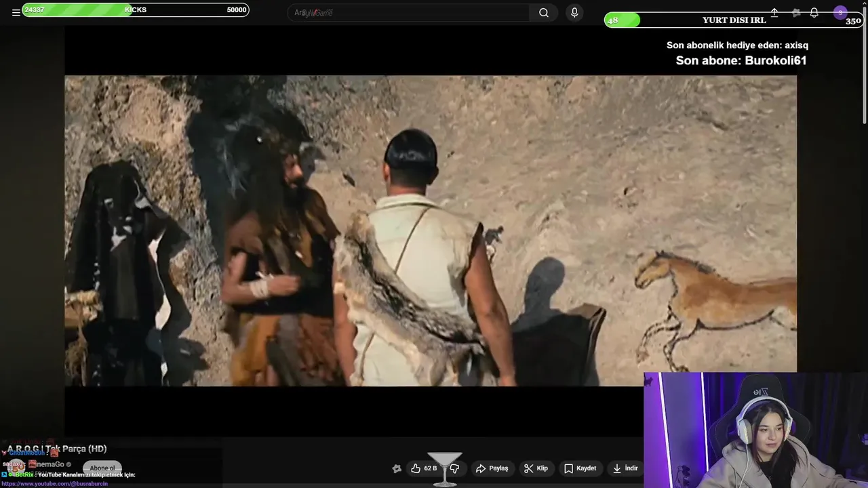Click the A.R.O.G | Tek Parça (HD) title
Viewport: 868px width, 488px height.
[57, 449]
